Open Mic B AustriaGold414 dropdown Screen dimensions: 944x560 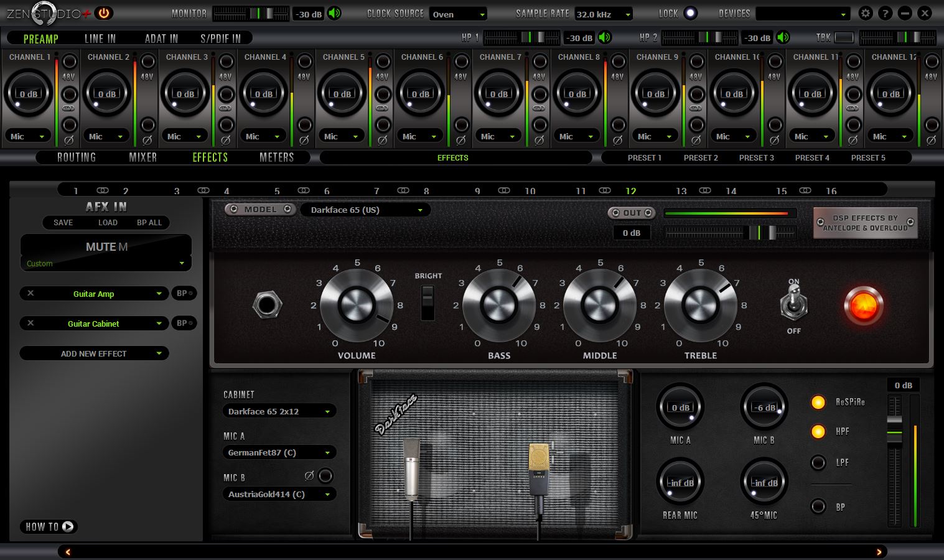[x=279, y=494]
